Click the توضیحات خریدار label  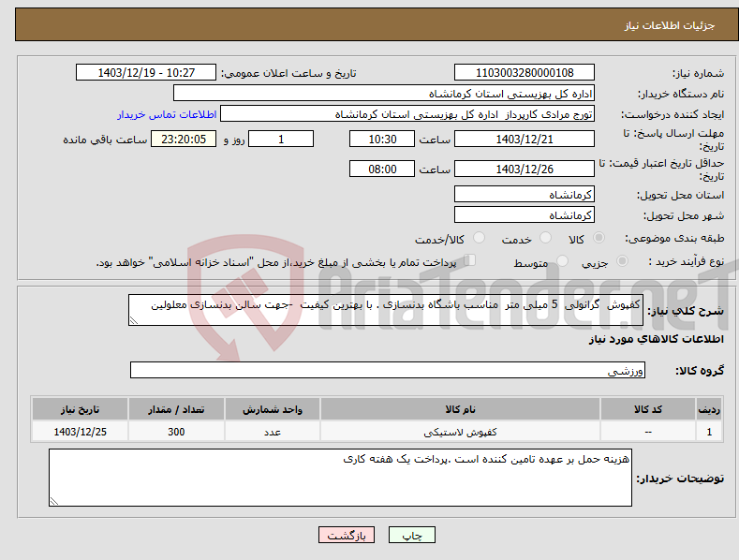pyautogui.click(x=681, y=479)
